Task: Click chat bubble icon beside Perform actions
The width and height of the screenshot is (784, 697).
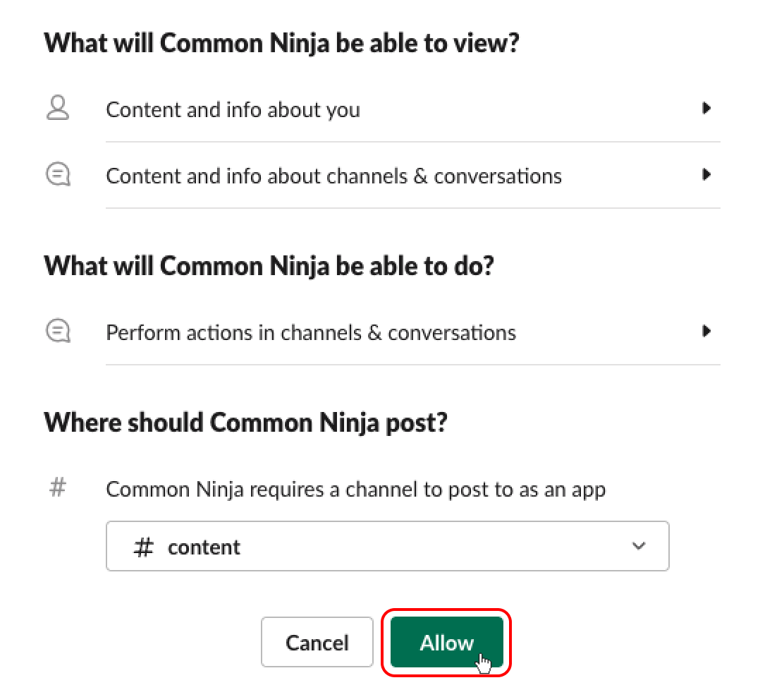Action: point(58,332)
